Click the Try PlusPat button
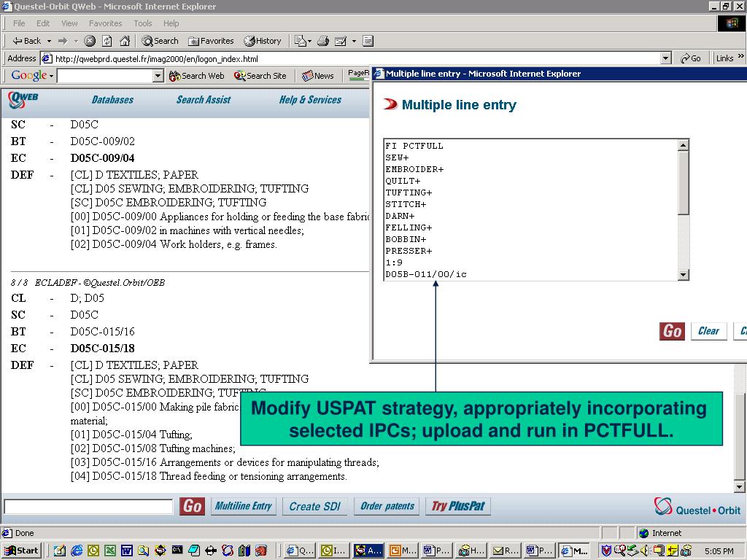The height and width of the screenshot is (560, 747). (458, 506)
